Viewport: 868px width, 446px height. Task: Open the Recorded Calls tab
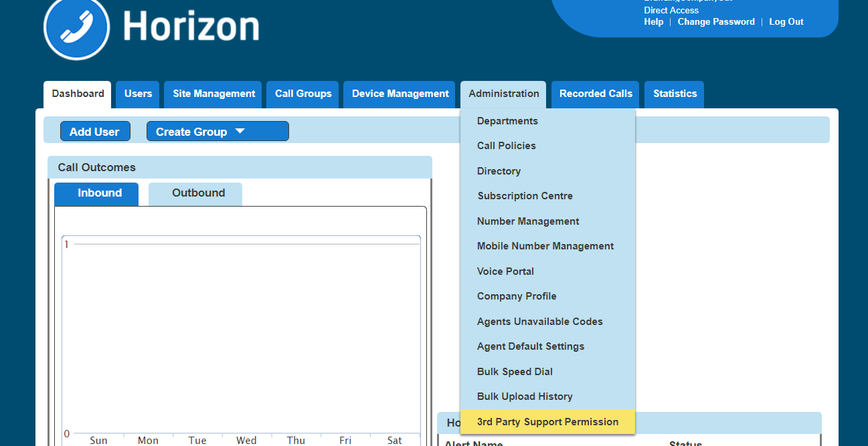click(x=596, y=94)
